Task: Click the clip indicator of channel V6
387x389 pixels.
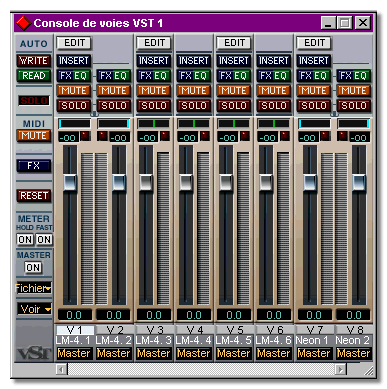Action: (285, 136)
